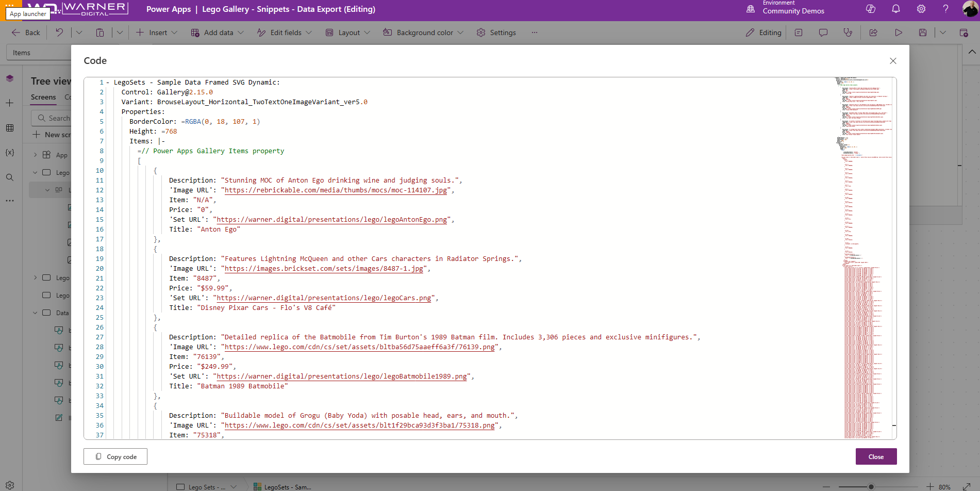980x491 pixels.
Task: Select the Screens tab
Action: tap(43, 97)
